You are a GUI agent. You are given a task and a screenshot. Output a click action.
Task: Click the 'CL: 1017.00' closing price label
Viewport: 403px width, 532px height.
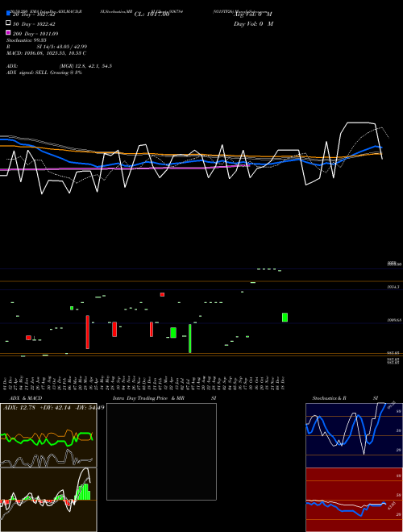point(152,15)
